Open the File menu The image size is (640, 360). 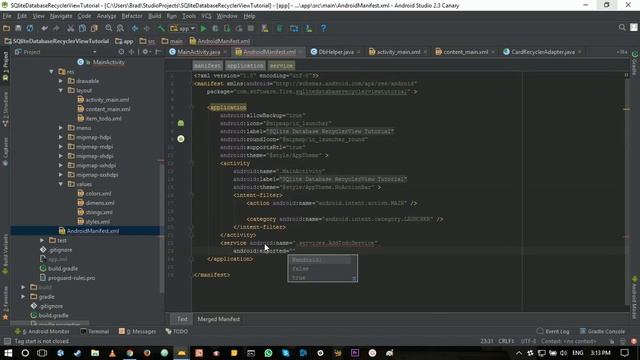coord(7,16)
